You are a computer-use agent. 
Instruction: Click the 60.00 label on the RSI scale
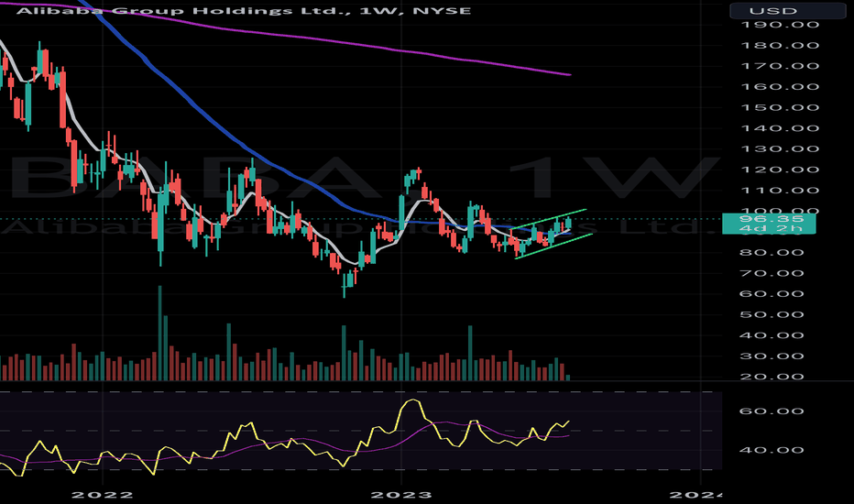[772, 411]
